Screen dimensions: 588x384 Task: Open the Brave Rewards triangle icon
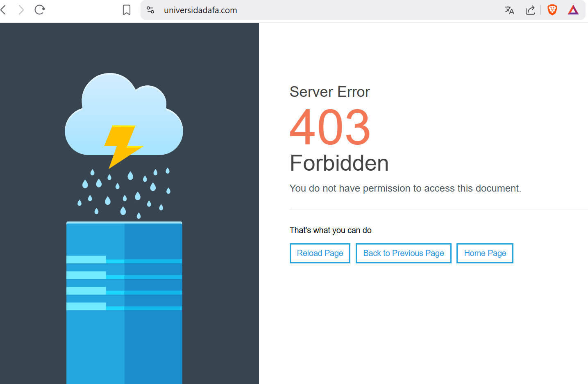pyautogui.click(x=573, y=10)
